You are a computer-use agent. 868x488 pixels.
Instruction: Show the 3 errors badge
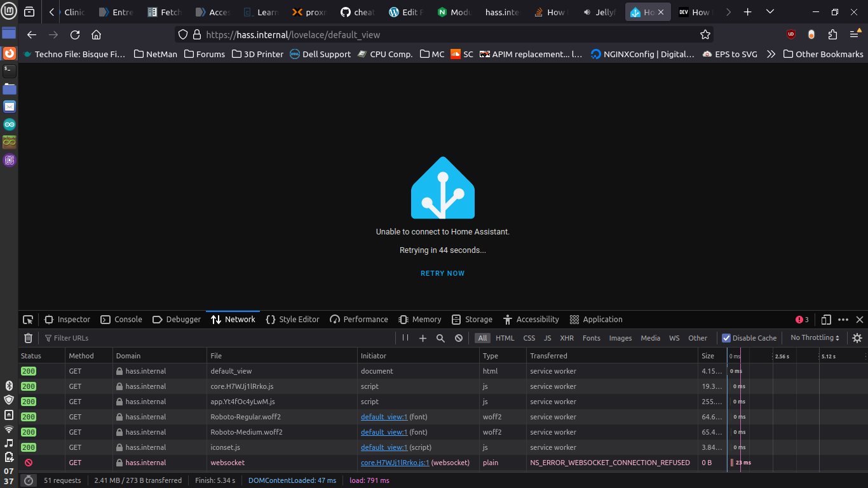[802, 320]
